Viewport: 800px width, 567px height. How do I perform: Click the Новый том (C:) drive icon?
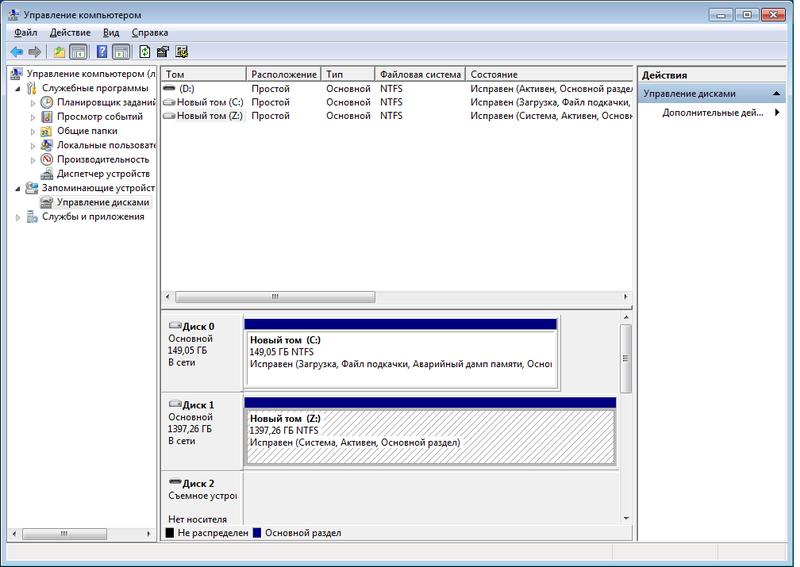[x=169, y=102]
